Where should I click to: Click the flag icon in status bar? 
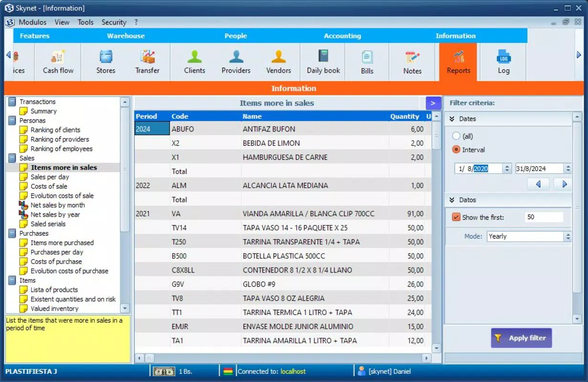pyautogui.click(x=228, y=371)
